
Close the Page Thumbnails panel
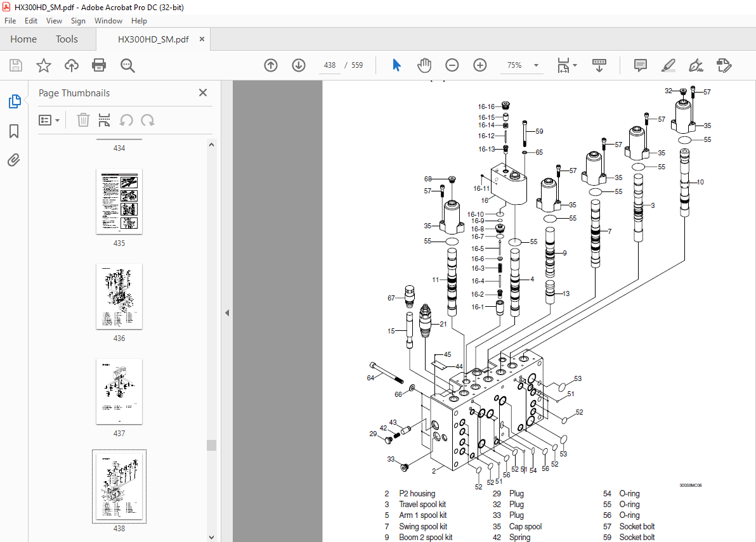203,93
